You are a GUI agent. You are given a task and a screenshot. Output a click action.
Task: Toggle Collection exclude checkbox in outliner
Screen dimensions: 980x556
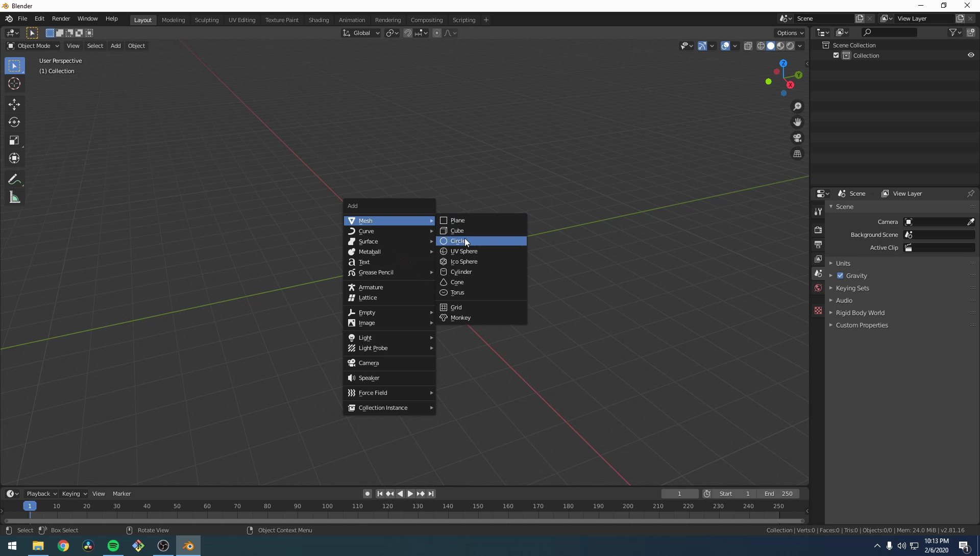(836, 56)
